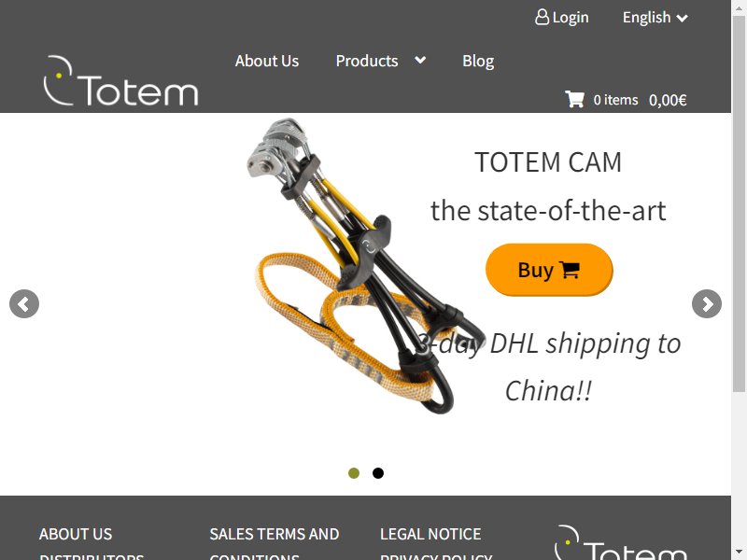Go to previous slide arrow
Image resolution: width=747 pixels, height=560 pixels.
[x=24, y=304]
